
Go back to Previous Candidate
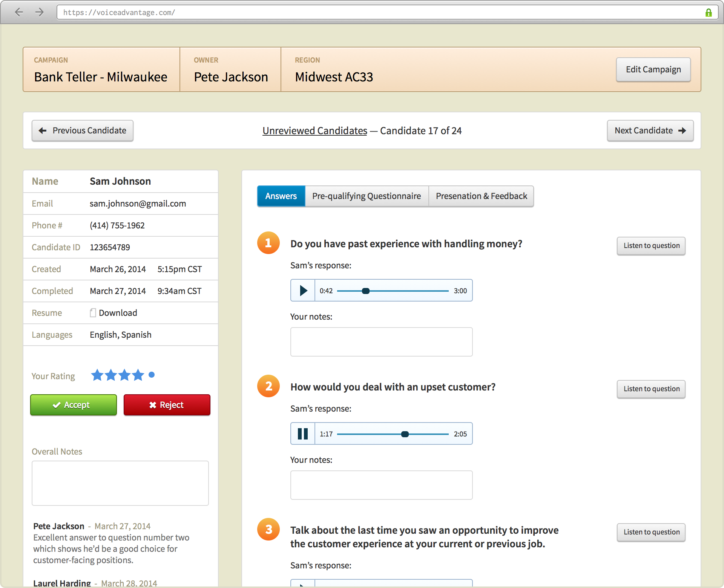(x=83, y=131)
